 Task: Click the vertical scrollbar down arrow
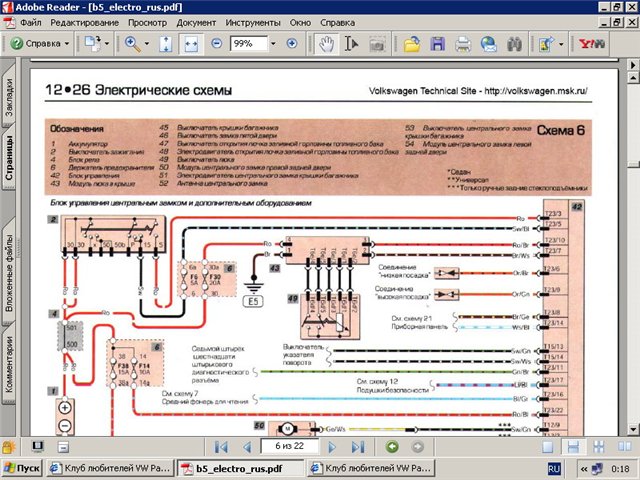pyautogui.click(x=633, y=429)
